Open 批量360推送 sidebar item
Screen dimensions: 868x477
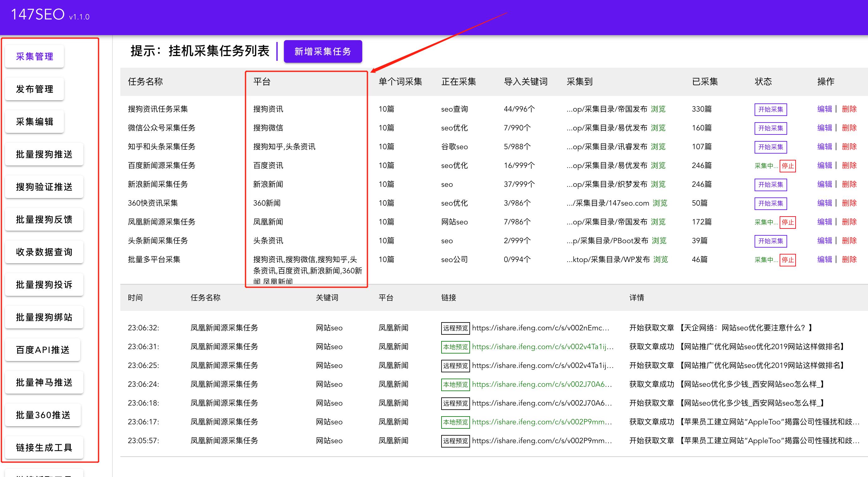tap(43, 415)
